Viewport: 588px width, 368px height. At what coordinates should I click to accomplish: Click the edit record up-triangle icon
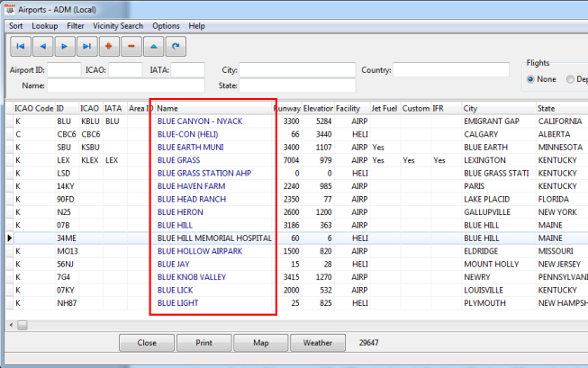point(154,47)
